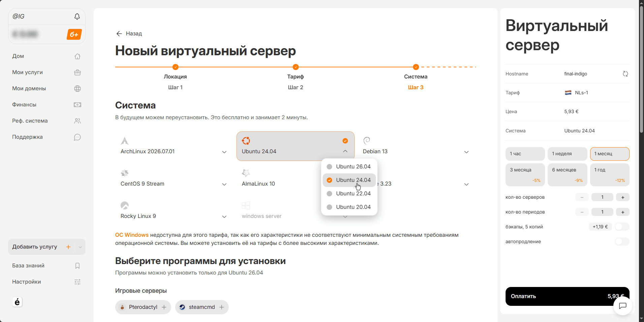Increase кол-во серверов with the plus button
The height and width of the screenshot is (322, 644).
pos(623,197)
